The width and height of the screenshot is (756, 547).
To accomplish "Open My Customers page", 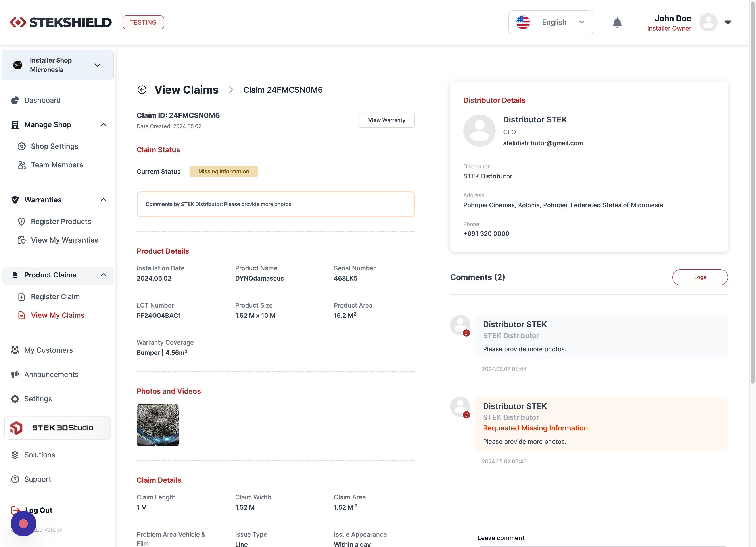I will click(48, 350).
